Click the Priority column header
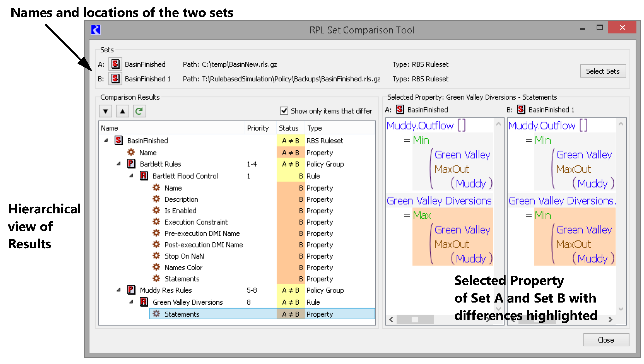 (x=258, y=128)
